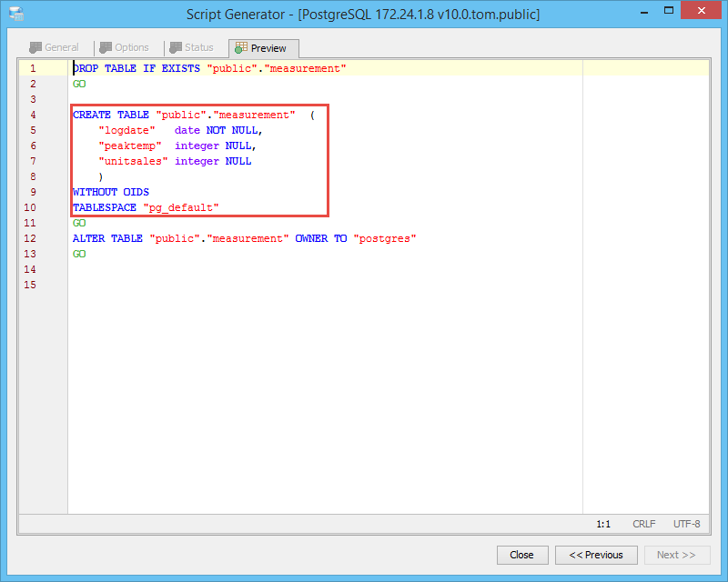The height and width of the screenshot is (582, 728).
Task: Click the 1:1 cursor position indicator
Action: coord(603,524)
